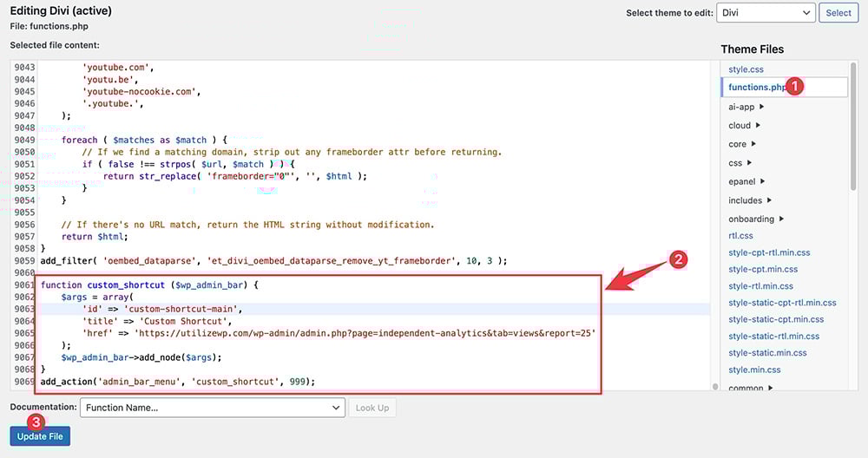The width and height of the screenshot is (868, 458).
Task: Open style-rtl.min.css file
Action: tap(760, 286)
